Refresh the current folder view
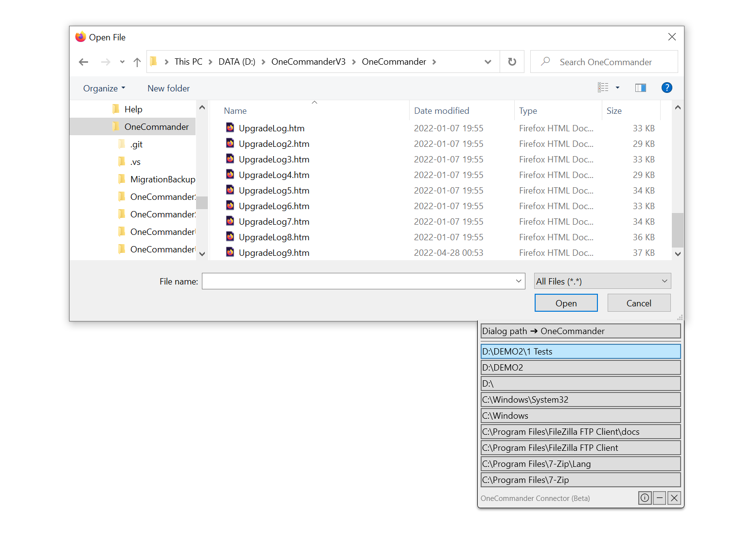756x533 pixels. click(512, 61)
